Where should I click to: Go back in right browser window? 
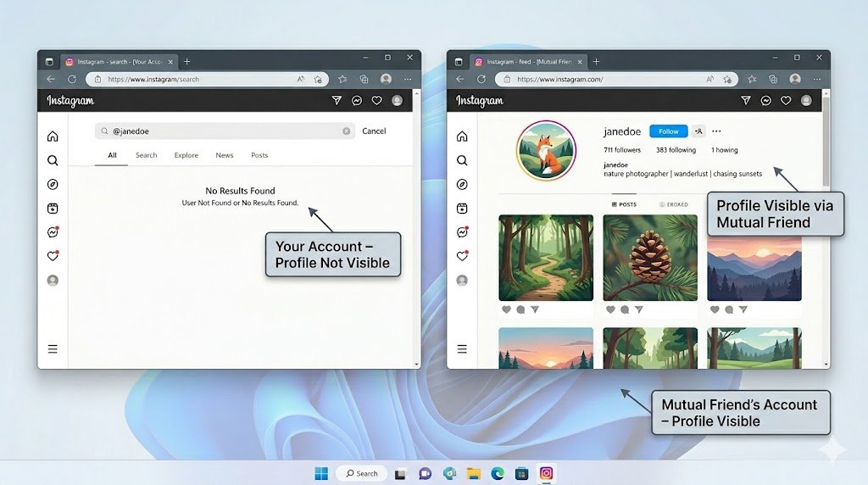(460, 79)
